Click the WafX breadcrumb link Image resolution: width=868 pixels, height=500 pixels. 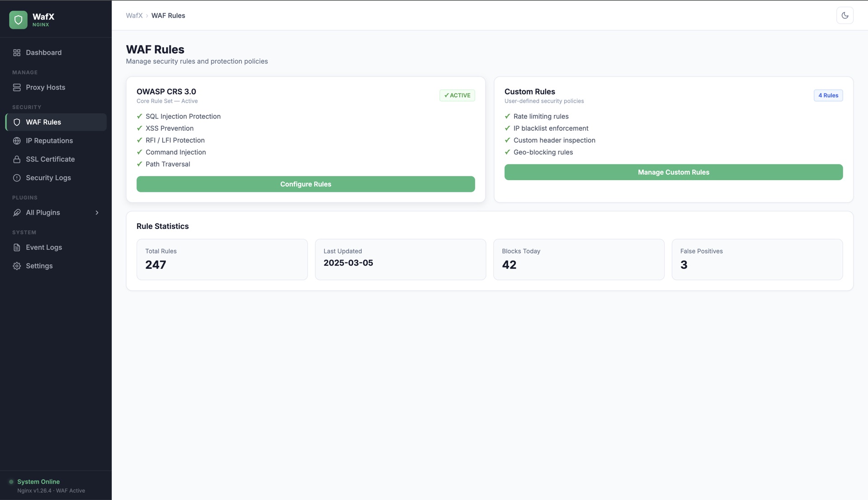pyautogui.click(x=134, y=15)
